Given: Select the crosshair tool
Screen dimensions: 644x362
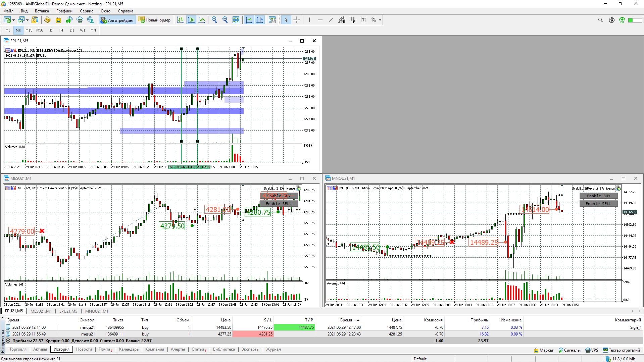Looking at the screenshot, I should point(297,20).
